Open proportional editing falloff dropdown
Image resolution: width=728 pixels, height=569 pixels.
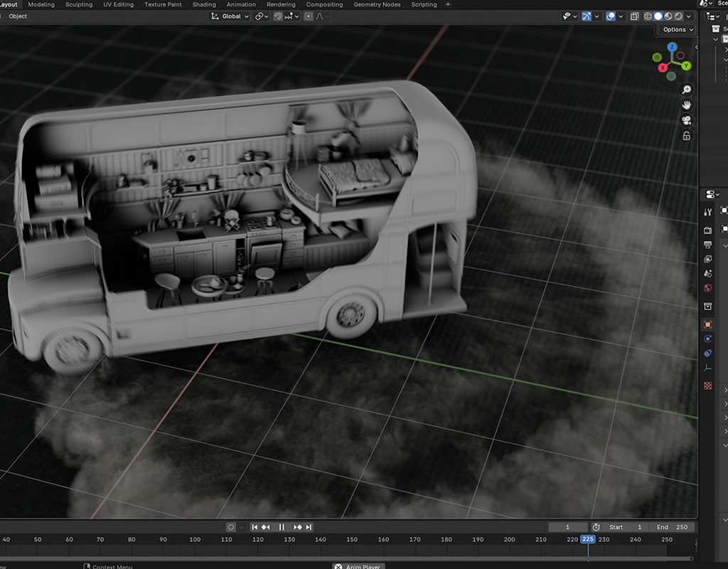point(323,16)
